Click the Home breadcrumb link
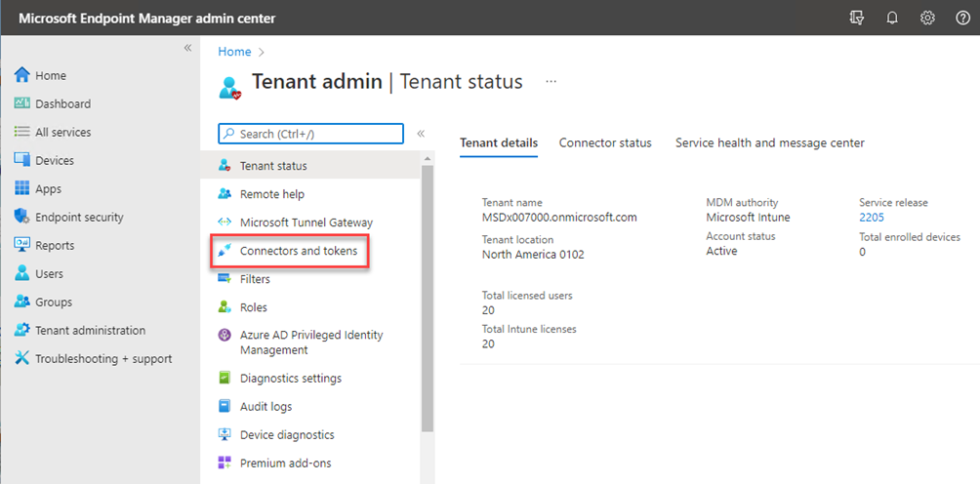The image size is (980, 484). click(x=234, y=52)
